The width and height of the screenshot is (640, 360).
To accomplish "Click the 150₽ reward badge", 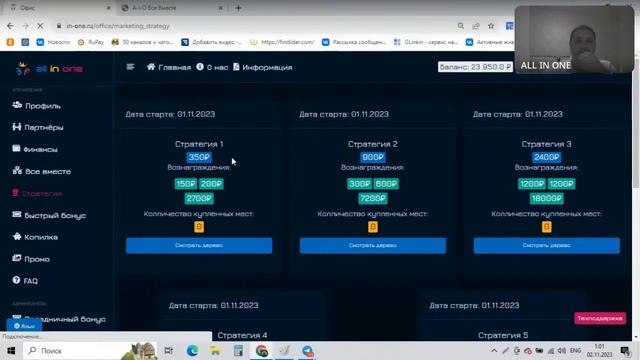I will coord(186,184).
